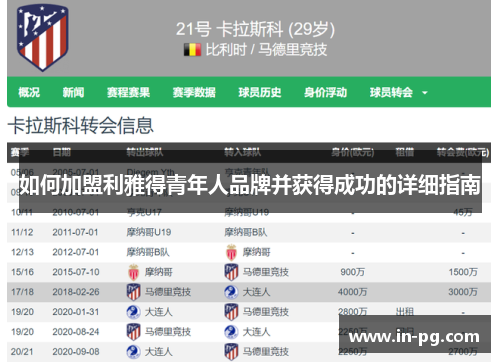Click Dalian crest in 2020-01-31 row
The height and width of the screenshot is (362, 500).
(133, 312)
